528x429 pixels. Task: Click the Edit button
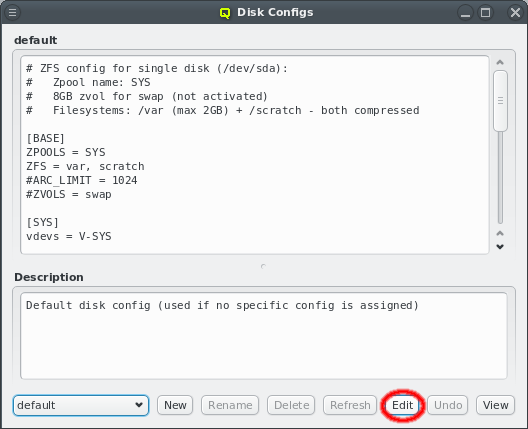(x=402, y=405)
